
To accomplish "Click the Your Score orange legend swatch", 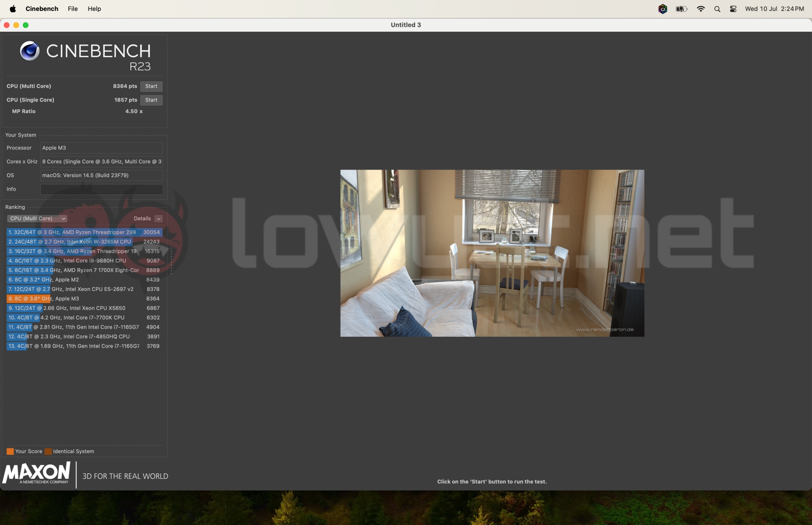I will pos(10,451).
